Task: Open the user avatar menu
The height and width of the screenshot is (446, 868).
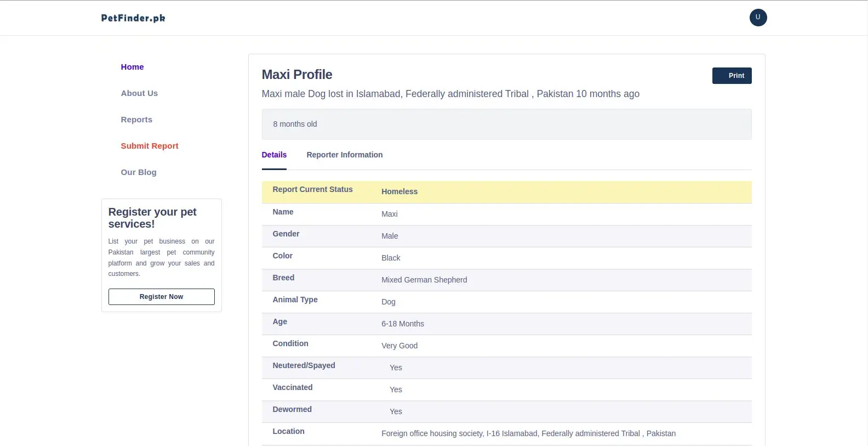Action: tap(758, 18)
